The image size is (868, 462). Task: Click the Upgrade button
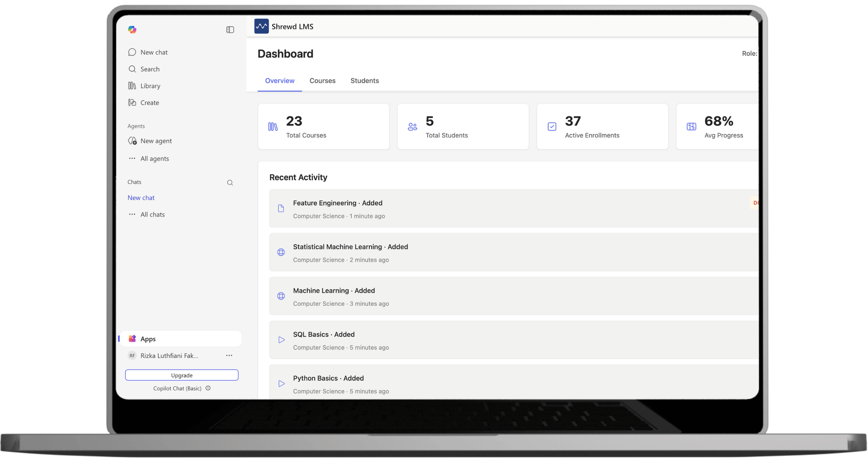click(x=182, y=375)
